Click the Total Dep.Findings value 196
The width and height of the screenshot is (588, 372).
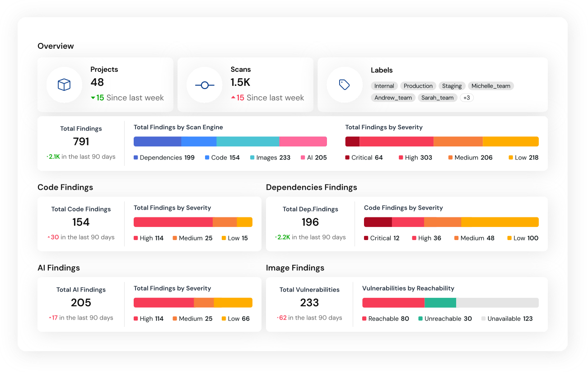(310, 222)
